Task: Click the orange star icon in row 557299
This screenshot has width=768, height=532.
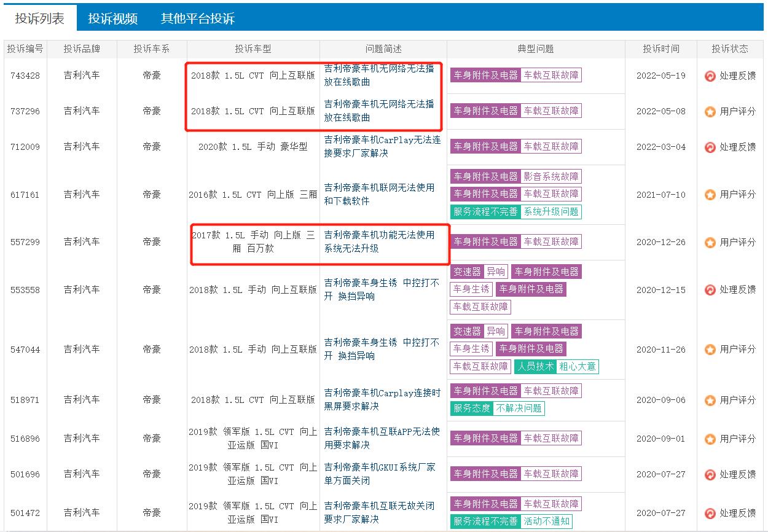Action: (710, 243)
